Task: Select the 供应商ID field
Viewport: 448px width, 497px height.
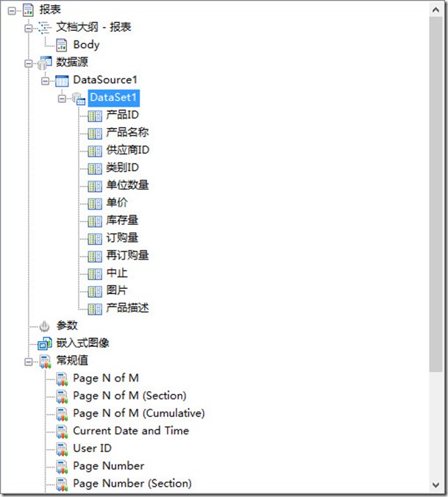Action: pos(127,150)
